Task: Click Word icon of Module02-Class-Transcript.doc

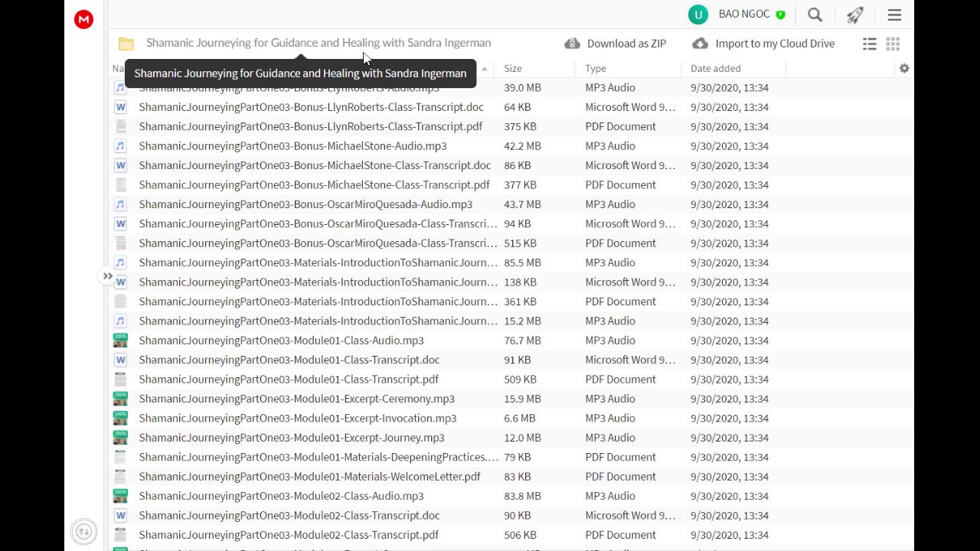Action: [120, 515]
